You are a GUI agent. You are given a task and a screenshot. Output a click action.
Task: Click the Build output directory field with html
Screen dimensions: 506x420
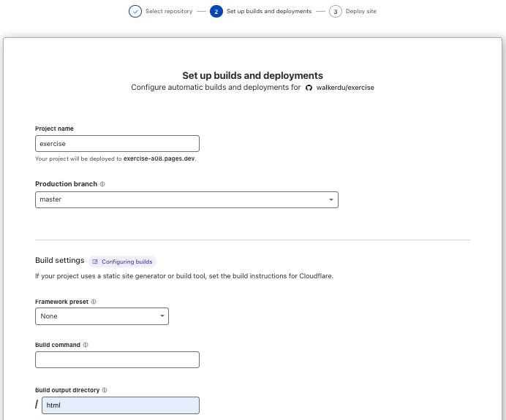point(120,405)
